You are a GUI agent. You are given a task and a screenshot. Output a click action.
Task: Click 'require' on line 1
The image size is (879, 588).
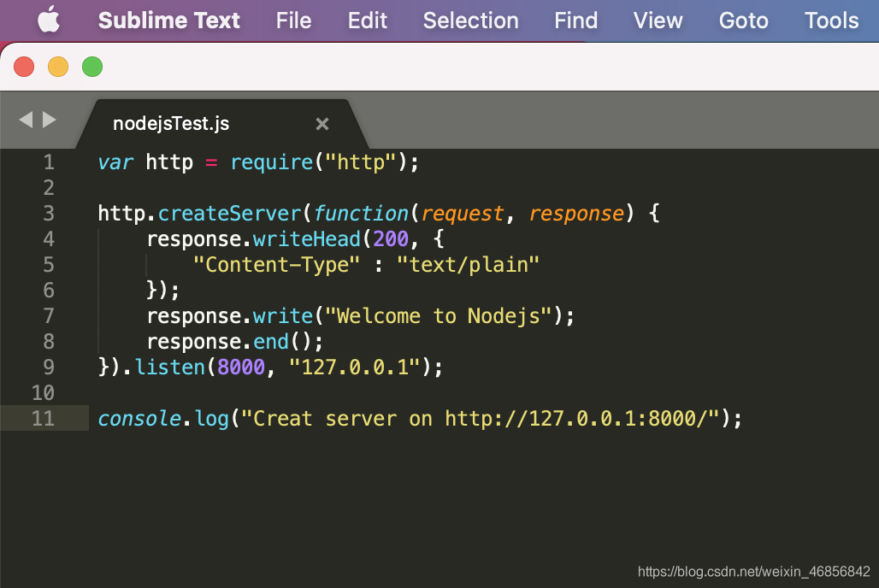[271, 162]
